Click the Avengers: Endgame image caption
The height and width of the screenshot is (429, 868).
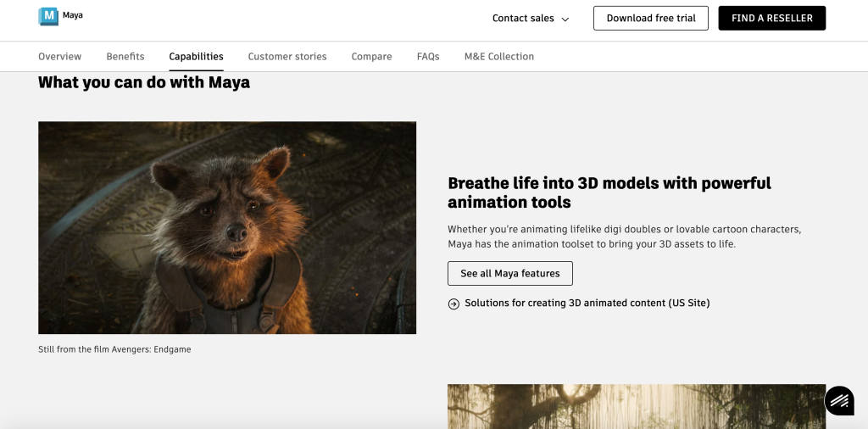coord(114,349)
